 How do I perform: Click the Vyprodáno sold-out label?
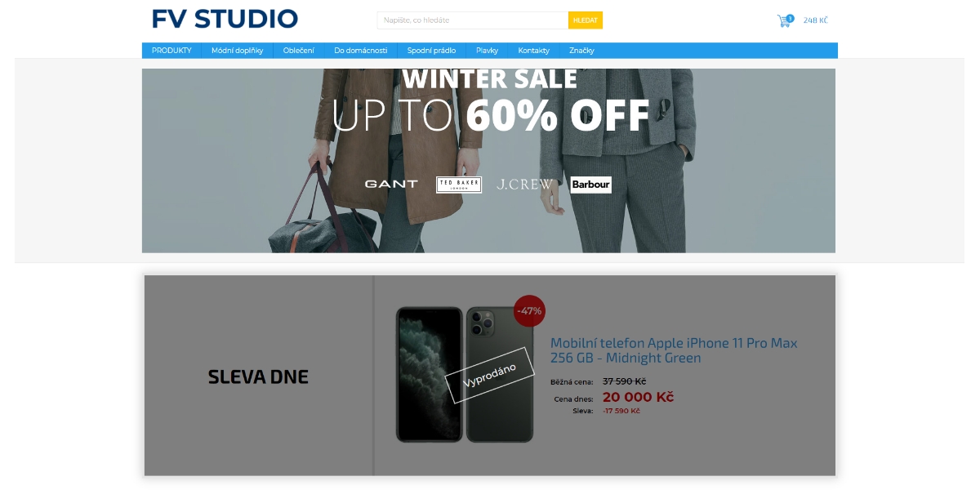pos(488,375)
